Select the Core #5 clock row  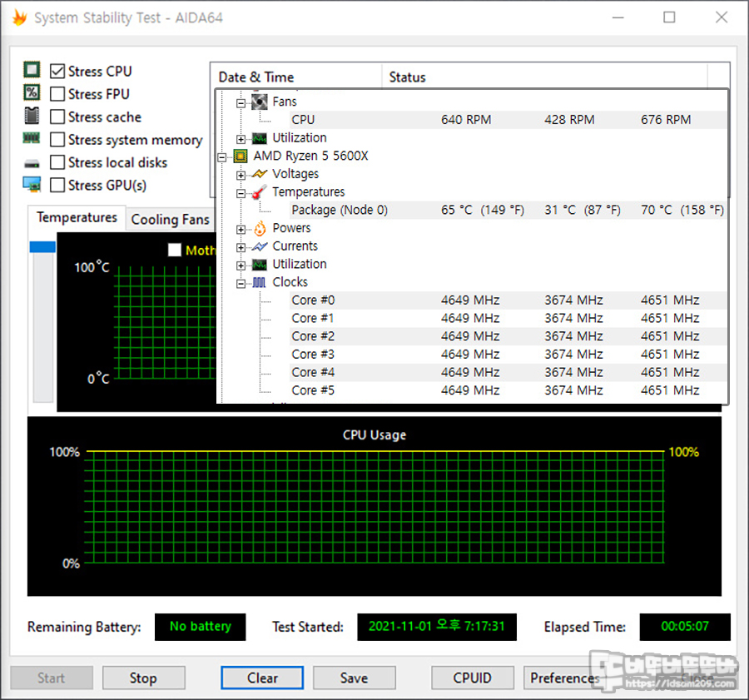(x=508, y=390)
